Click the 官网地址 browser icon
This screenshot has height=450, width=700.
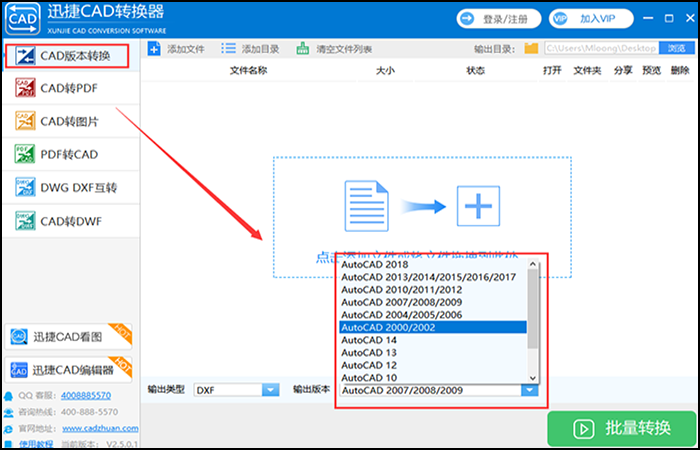(x=9, y=429)
